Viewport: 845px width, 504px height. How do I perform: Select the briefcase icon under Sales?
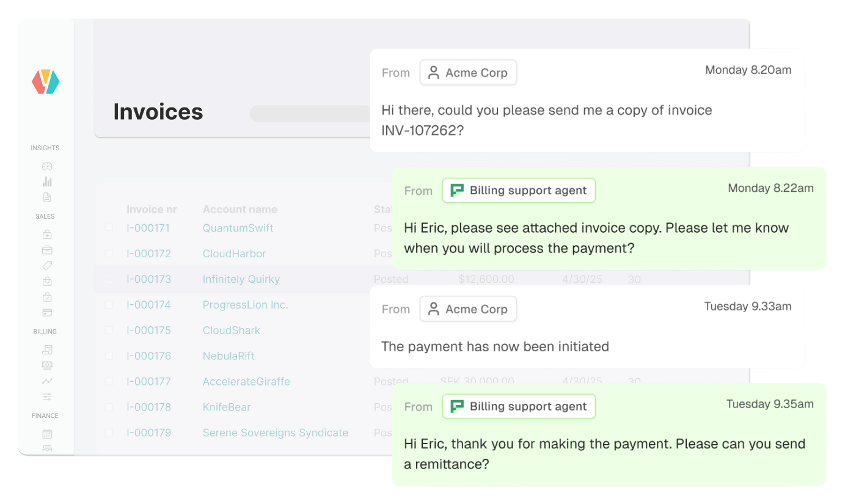click(47, 250)
